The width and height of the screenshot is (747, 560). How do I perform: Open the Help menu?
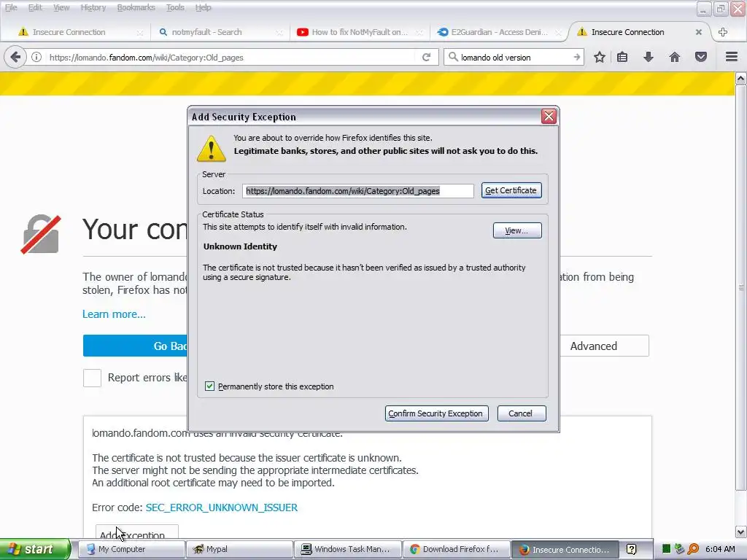(203, 7)
